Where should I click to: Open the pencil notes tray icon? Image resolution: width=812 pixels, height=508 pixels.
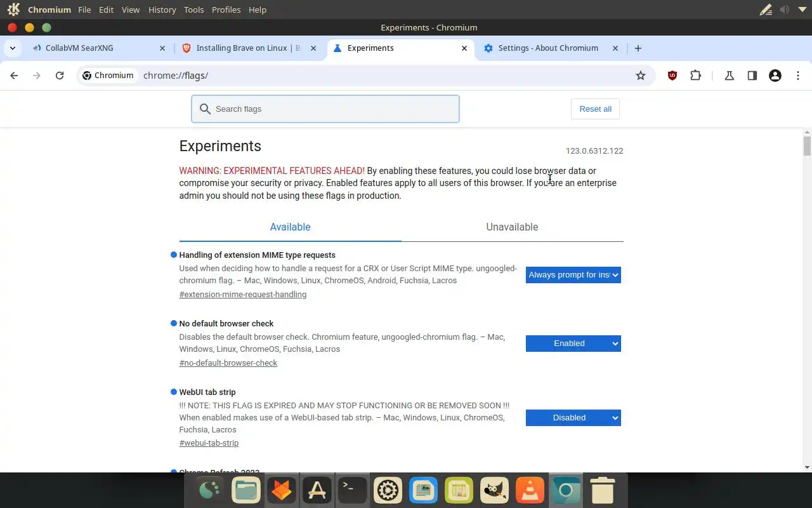coord(766,10)
